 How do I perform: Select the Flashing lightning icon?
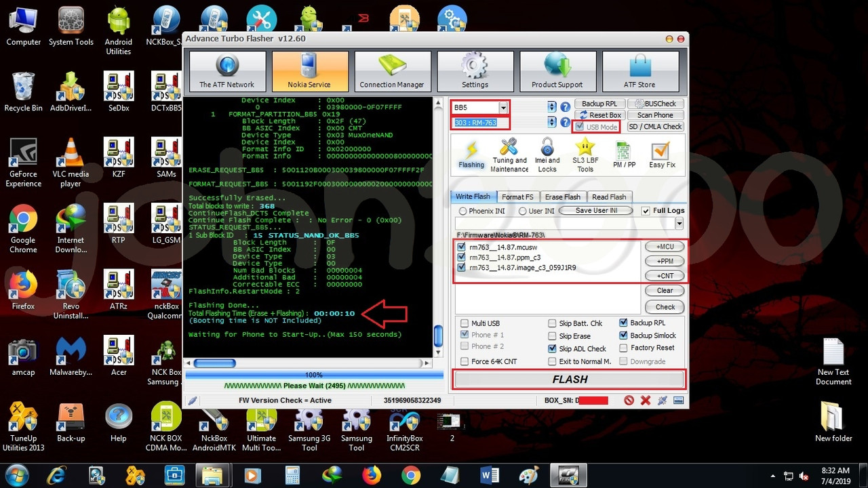pyautogui.click(x=471, y=155)
